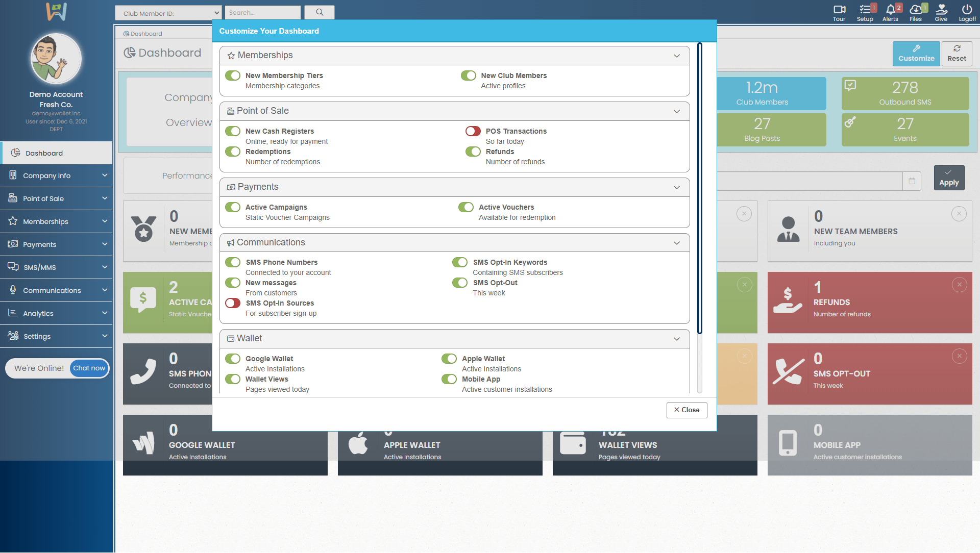Screen dimensions: 980x553
Task: Click the Chat now button
Action: 89,368
